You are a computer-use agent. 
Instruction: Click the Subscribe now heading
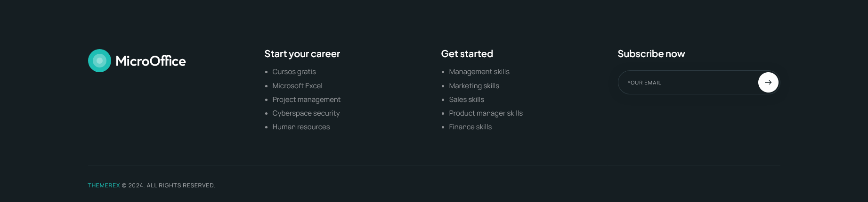point(651,54)
